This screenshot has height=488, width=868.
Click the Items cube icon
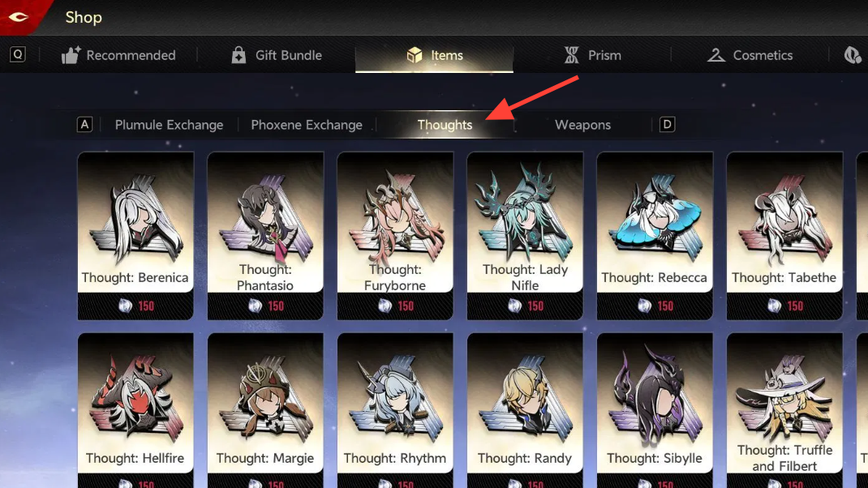pos(414,55)
